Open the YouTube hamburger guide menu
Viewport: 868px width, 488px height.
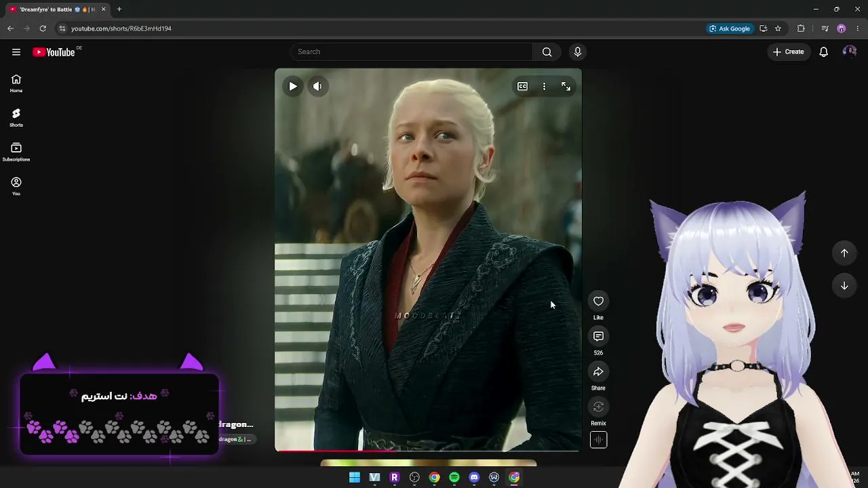pyautogui.click(x=16, y=52)
